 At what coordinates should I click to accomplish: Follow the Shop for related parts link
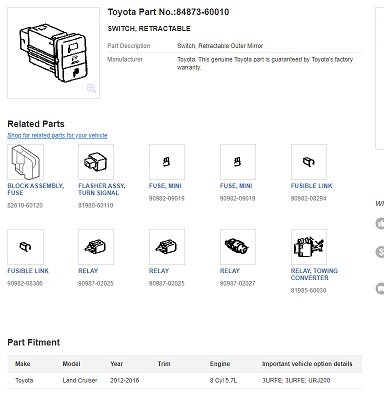point(57,135)
